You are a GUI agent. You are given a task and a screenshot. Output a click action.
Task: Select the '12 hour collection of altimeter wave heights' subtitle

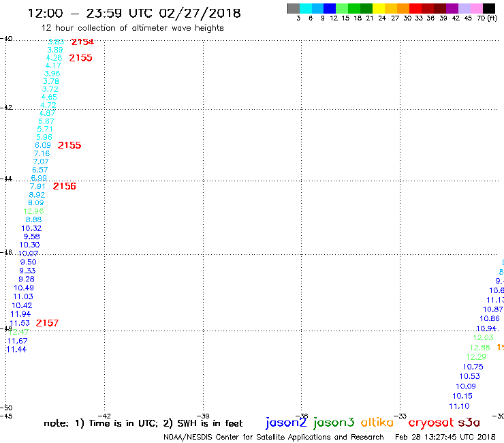click(x=132, y=29)
